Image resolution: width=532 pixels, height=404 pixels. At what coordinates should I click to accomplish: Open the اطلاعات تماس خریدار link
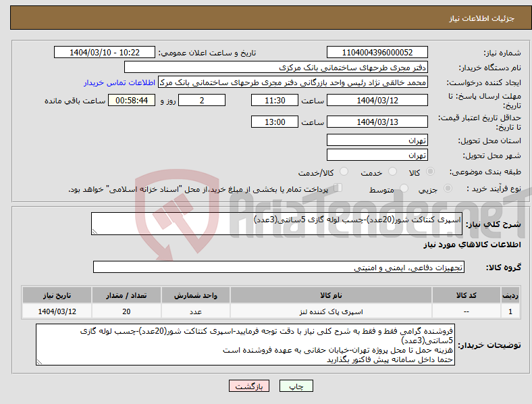pyautogui.click(x=119, y=82)
